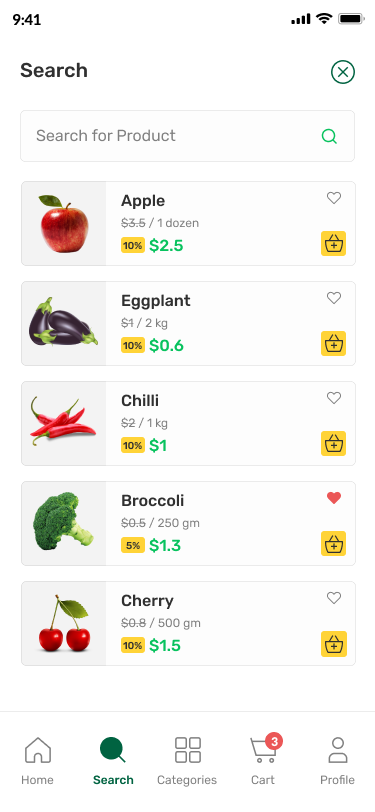Add Cherry to basket
Image resolution: width=375 pixels, height=812 pixels.
point(334,644)
